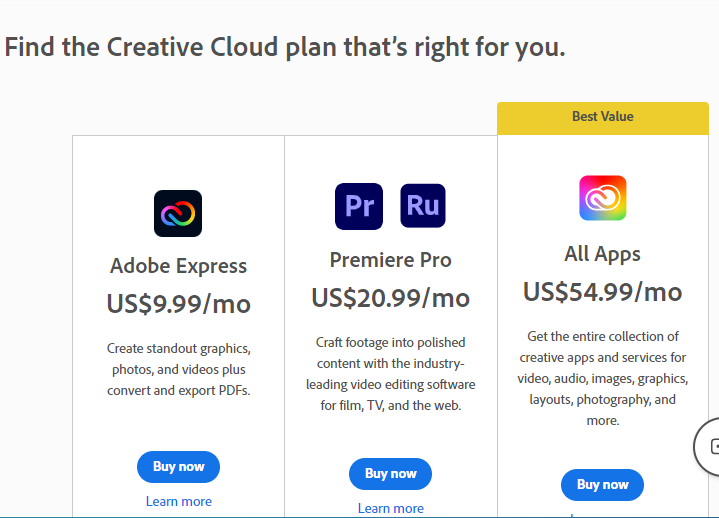Click the All Apps plan title
Screen dimensions: 719x518
tap(602, 254)
